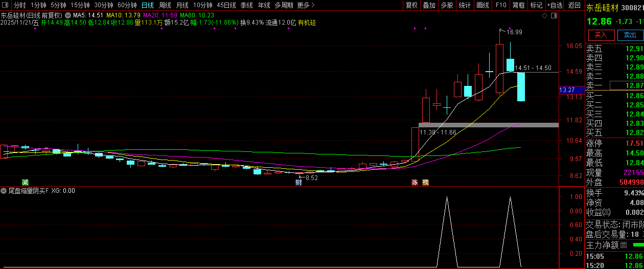644x269 pixels.
Task: Select the 周线 weekly chart tab
Action: coord(165,5)
